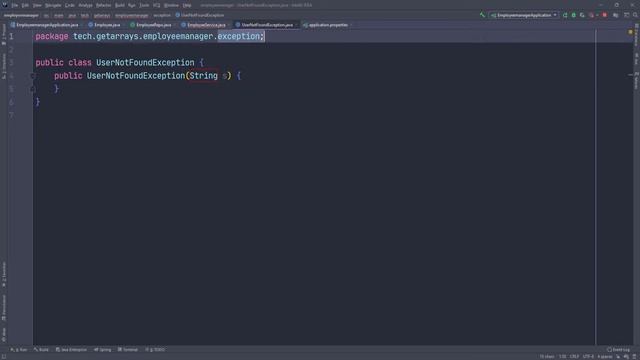Collapse the constructor fold marker on line 4
The height and width of the screenshot is (360, 640).
[x=33, y=76]
